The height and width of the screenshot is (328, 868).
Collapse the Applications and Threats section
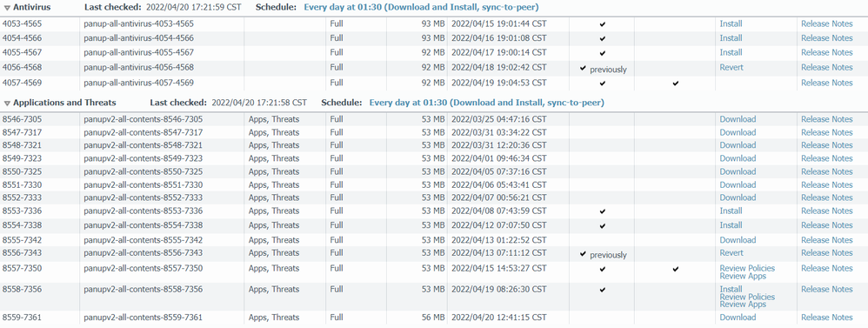click(7, 103)
